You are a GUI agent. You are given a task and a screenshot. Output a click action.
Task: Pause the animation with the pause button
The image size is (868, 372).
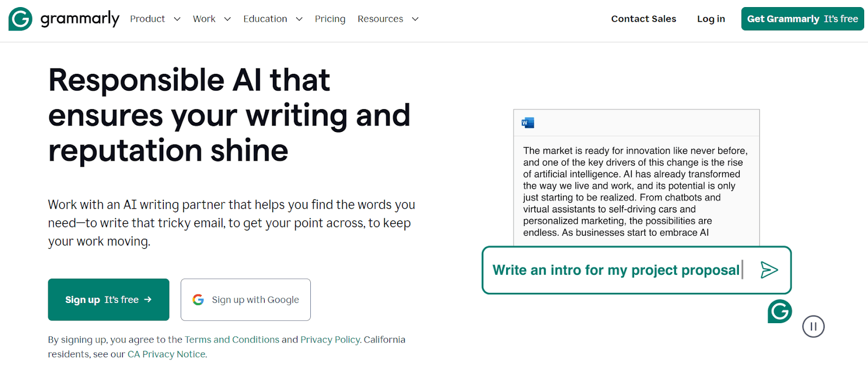(813, 326)
